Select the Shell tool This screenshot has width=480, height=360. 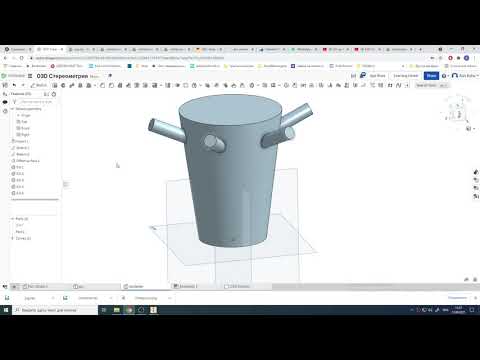point(137,85)
